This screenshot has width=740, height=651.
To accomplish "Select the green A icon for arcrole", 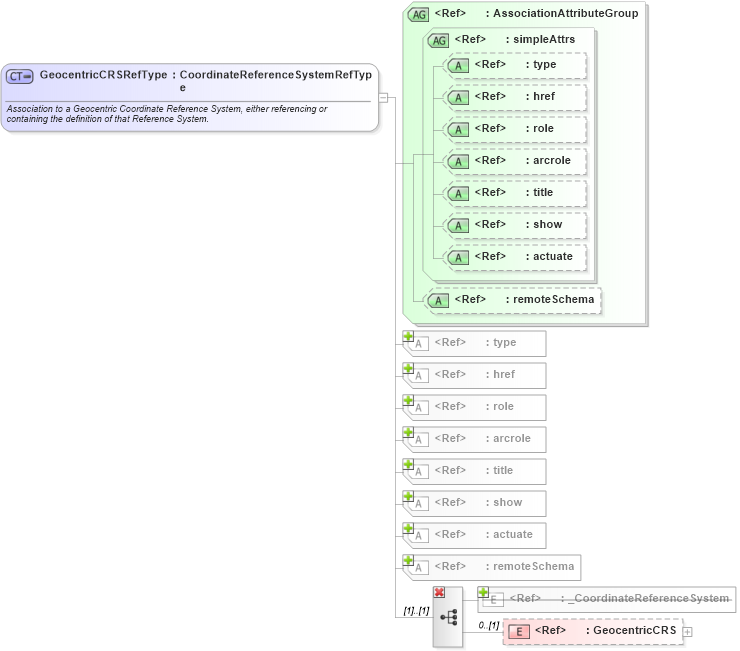I will coord(458,162).
